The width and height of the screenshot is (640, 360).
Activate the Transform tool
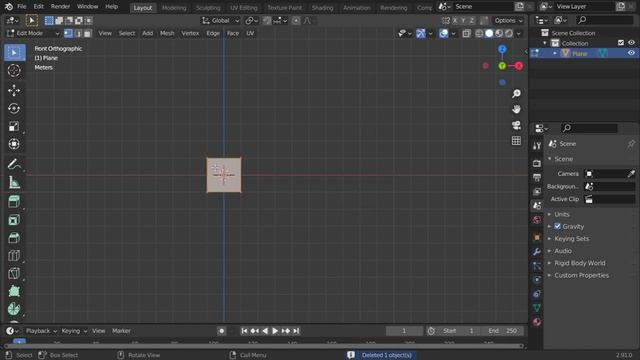tap(14, 144)
